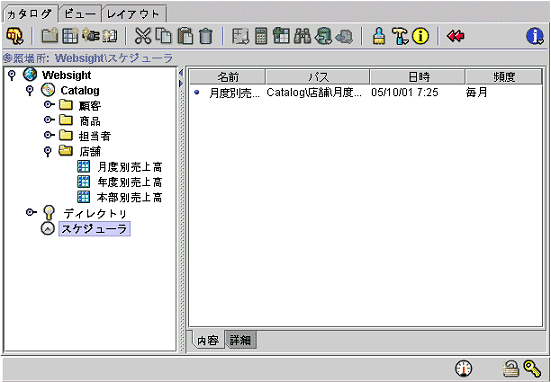Expand the 顧客 folder node
This screenshot has height=382, width=551.
(x=49, y=105)
